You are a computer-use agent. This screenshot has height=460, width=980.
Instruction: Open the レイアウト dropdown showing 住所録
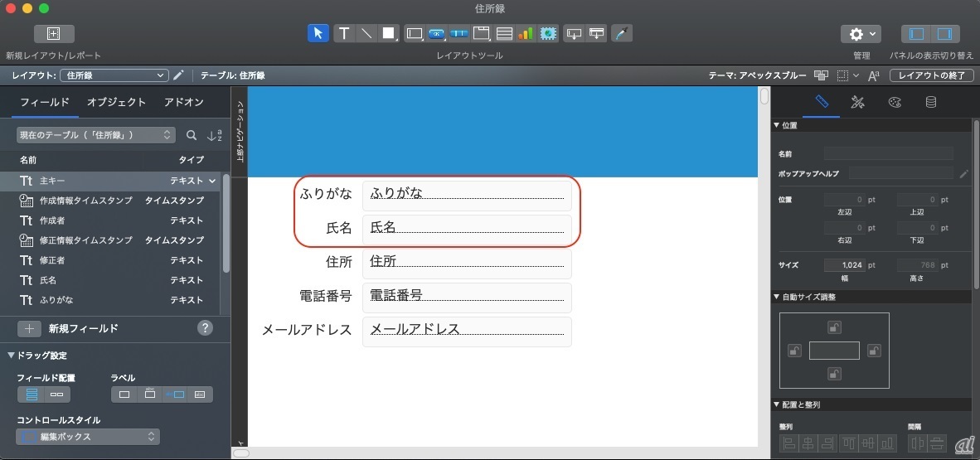(114, 75)
